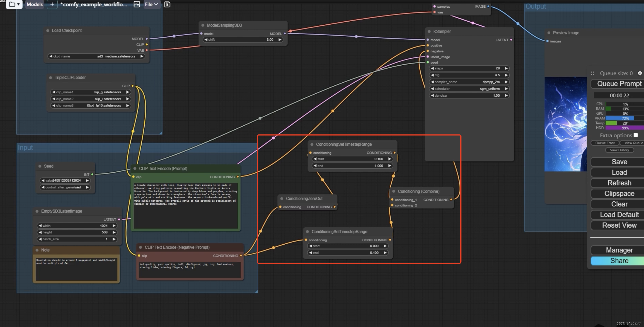
Task: Click the Refresh button in sidebar
Action: click(x=619, y=183)
